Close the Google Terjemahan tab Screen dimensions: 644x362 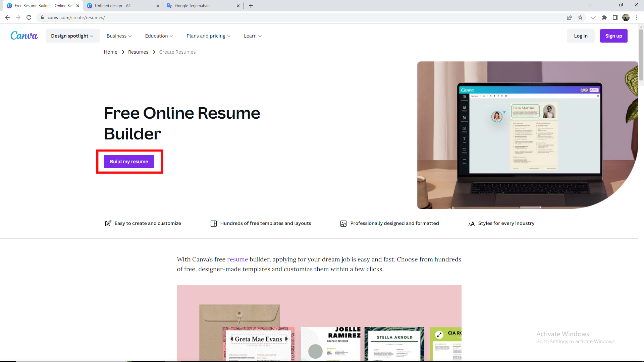238,6
